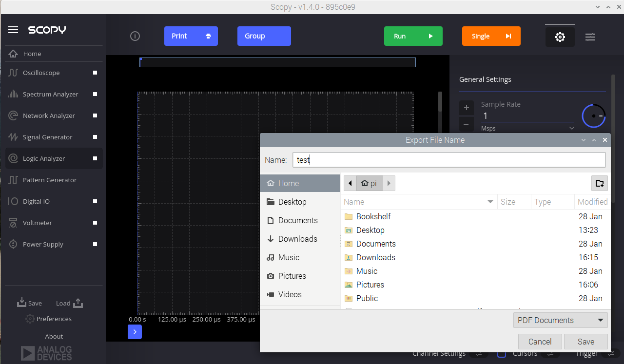Click the Oscilloscope instrument icon
Screen dimensions: 624x364
[x=13, y=73]
